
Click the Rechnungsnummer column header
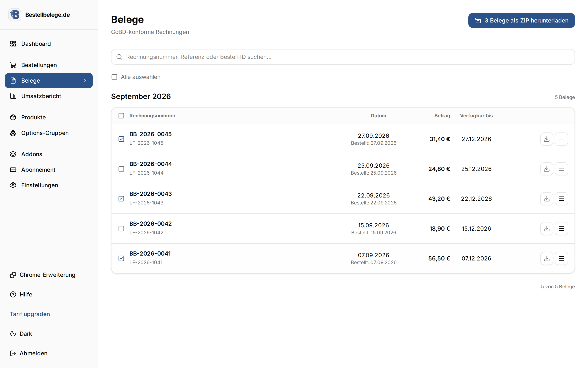pyautogui.click(x=152, y=116)
